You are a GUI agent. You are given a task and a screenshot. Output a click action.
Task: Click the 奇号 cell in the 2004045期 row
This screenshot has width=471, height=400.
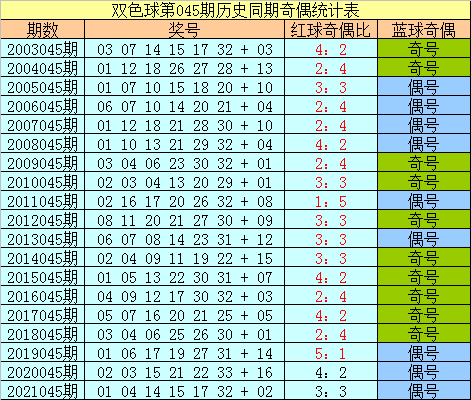coord(424,68)
